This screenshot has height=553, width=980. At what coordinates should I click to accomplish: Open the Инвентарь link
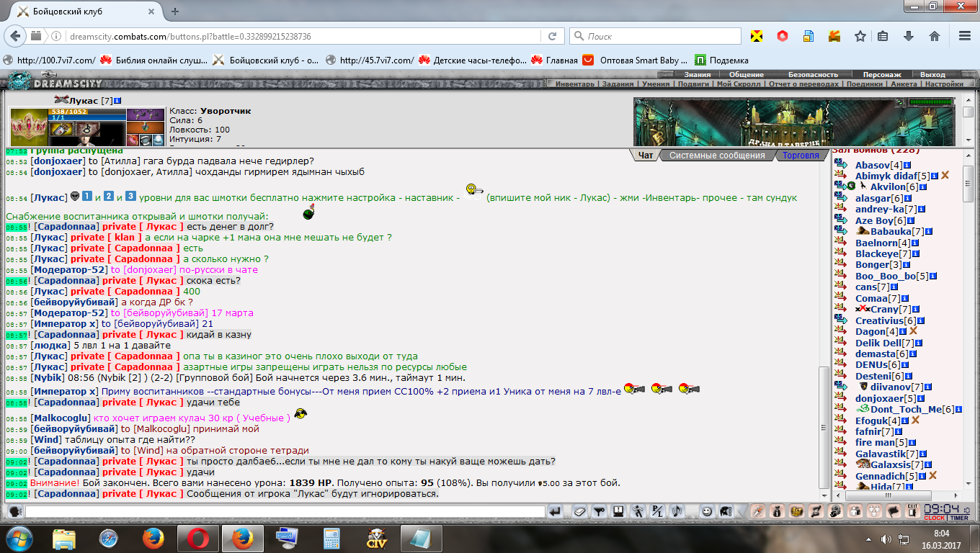click(x=575, y=84)
